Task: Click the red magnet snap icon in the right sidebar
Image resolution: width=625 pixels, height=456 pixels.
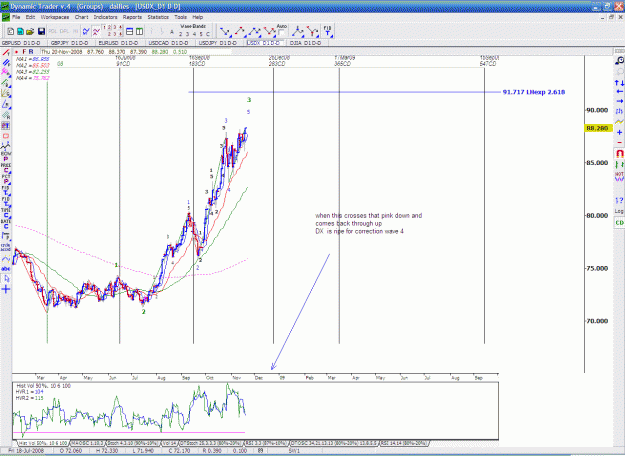Action: coord(619,153)
